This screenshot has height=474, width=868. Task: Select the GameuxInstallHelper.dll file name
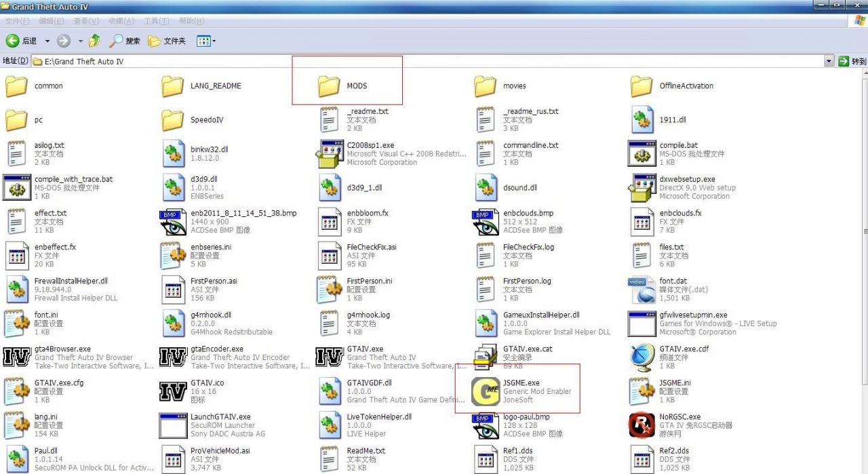coord(542,315)
